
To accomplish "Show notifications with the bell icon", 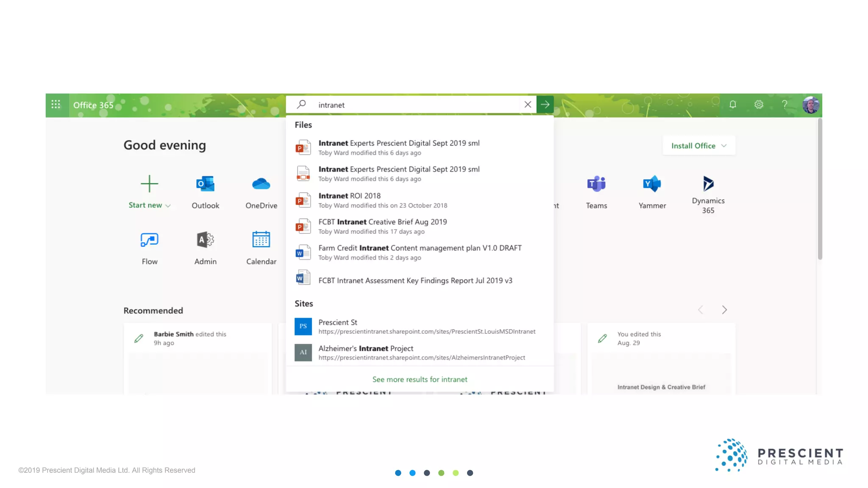I will tap(733, 105).
